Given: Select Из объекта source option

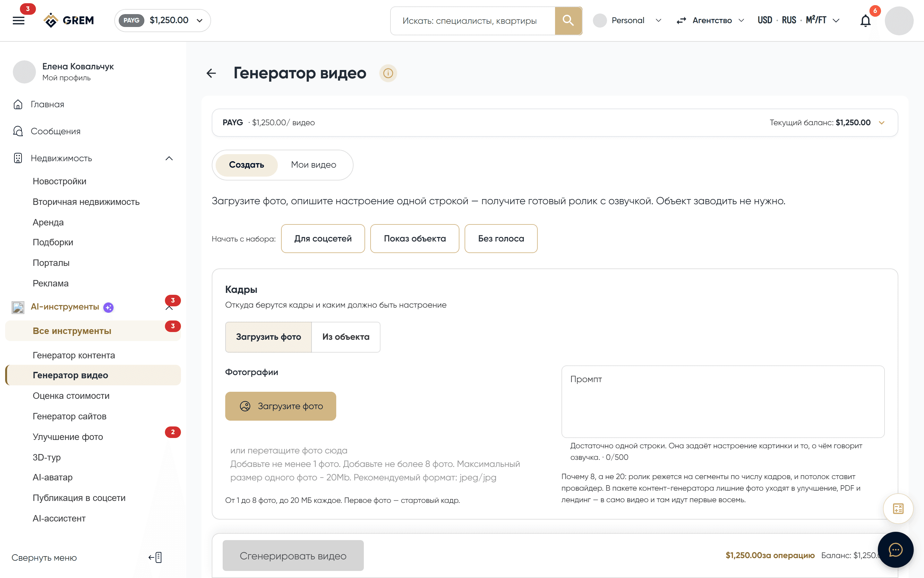Looking at the screenshot, I should 346,337.
